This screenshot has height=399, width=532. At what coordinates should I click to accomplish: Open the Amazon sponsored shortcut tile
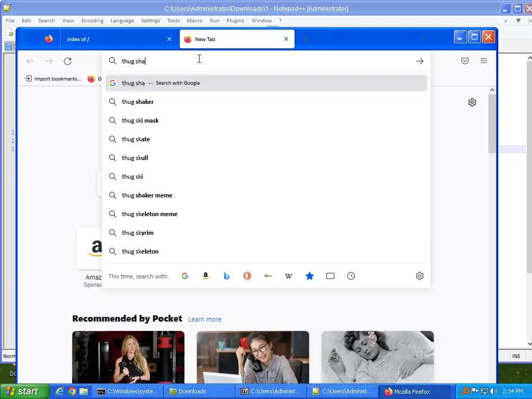pos(90,249)
